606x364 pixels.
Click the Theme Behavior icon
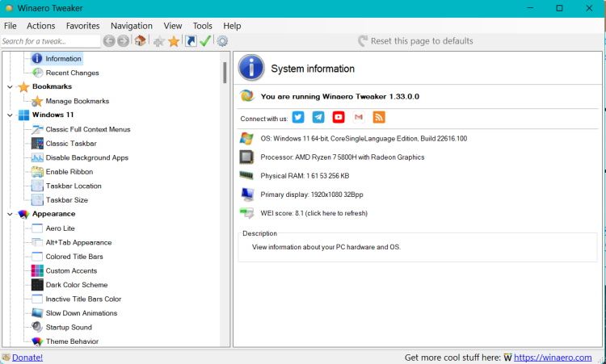point(37,341)
